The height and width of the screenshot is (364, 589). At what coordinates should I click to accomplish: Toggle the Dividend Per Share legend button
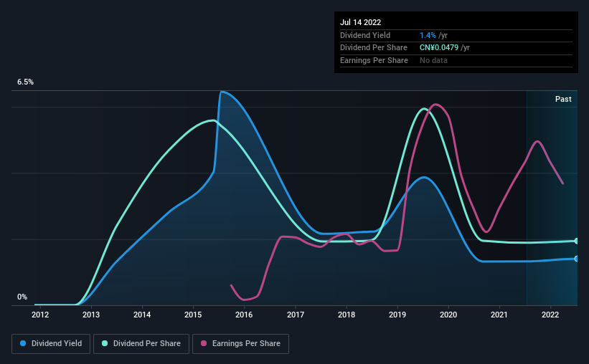tap(141, 344)
